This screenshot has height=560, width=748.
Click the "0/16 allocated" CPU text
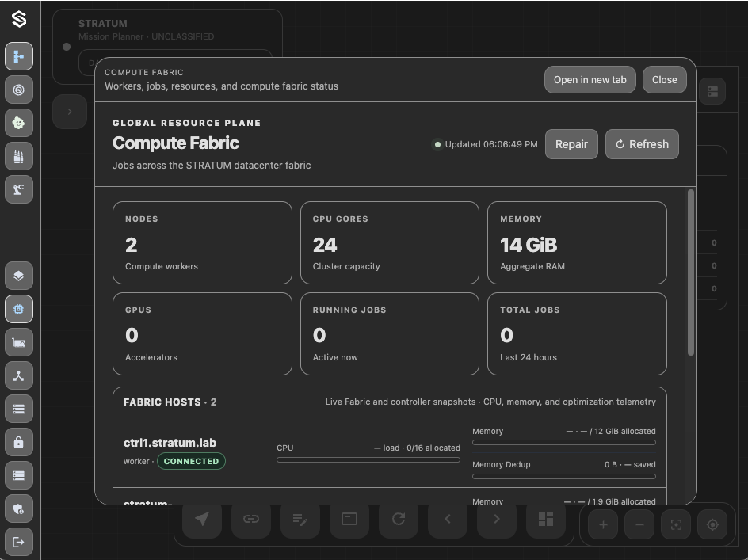coord(433,448)
